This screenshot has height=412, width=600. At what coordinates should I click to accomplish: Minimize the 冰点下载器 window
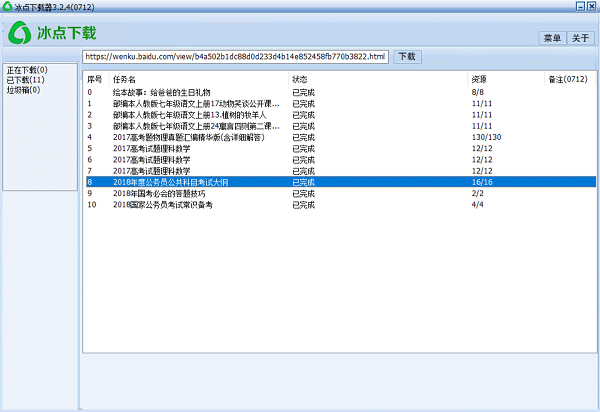coord(581,6)
